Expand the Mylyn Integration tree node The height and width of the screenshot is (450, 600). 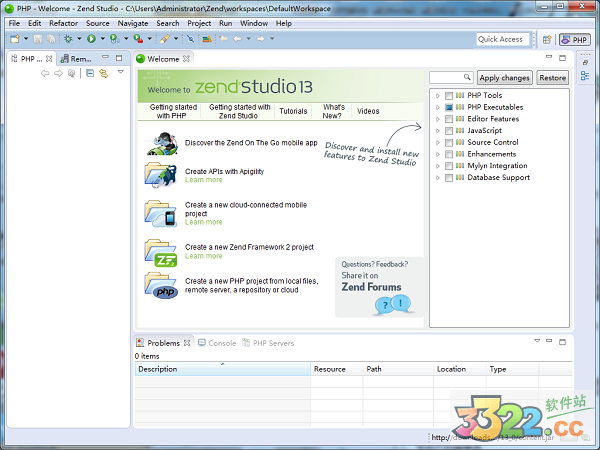pos(437,166)
